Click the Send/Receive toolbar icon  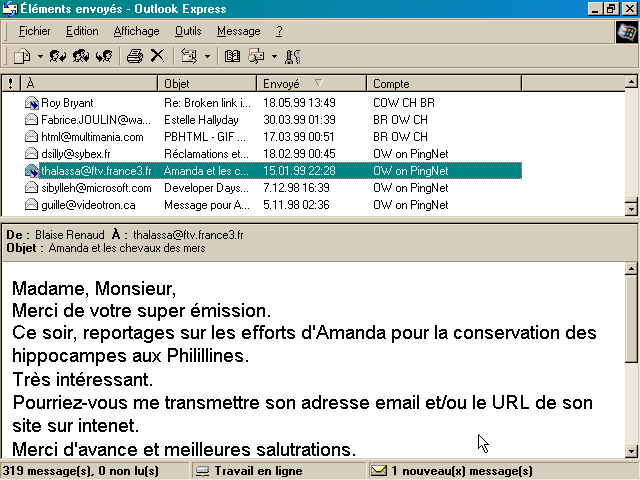[189, 56]
